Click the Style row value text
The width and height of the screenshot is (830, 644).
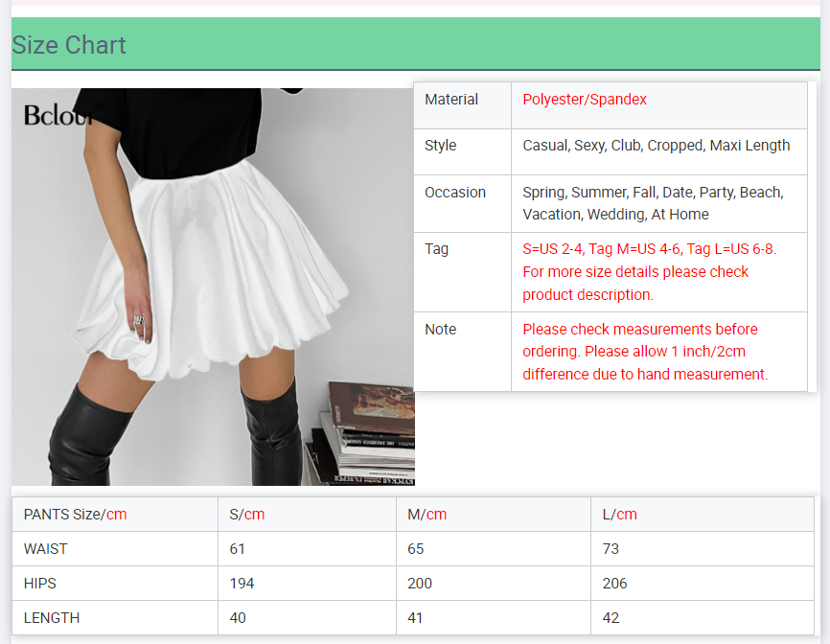[656, 146]
